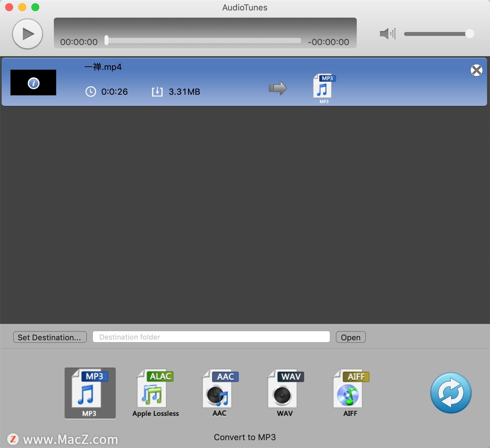Start conversion with the blue convert icon
Viewport: 490px width, 448px height.
point(451,393)
